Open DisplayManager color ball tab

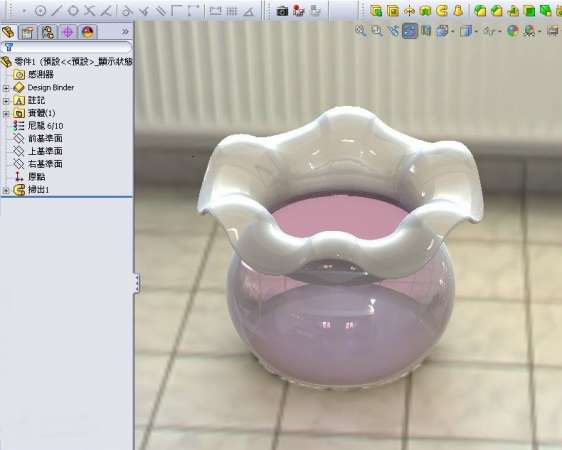87,32
